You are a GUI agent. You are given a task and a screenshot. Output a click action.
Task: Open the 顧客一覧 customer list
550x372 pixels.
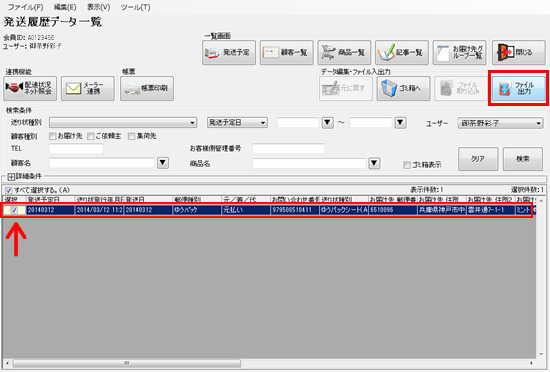pyautogui.click(x=286, y=53)
